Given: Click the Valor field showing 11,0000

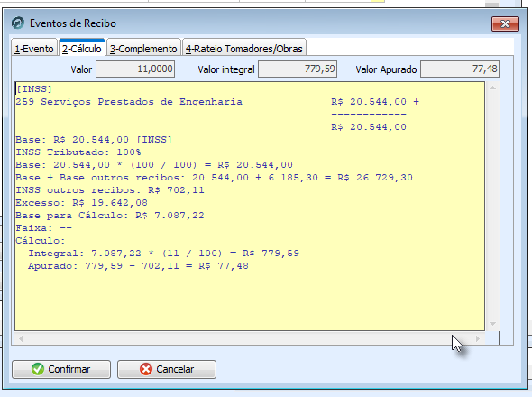Looking at the screenshot, I should [x=135, y=69].
